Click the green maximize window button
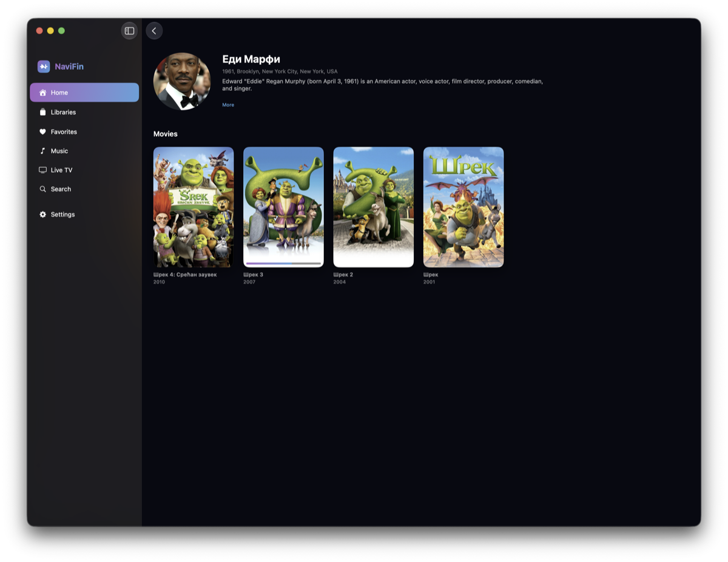 (61, 31)
